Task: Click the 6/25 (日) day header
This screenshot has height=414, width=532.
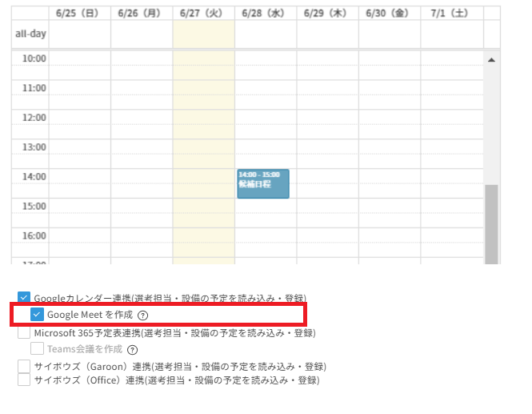Action: click(79, 14)
